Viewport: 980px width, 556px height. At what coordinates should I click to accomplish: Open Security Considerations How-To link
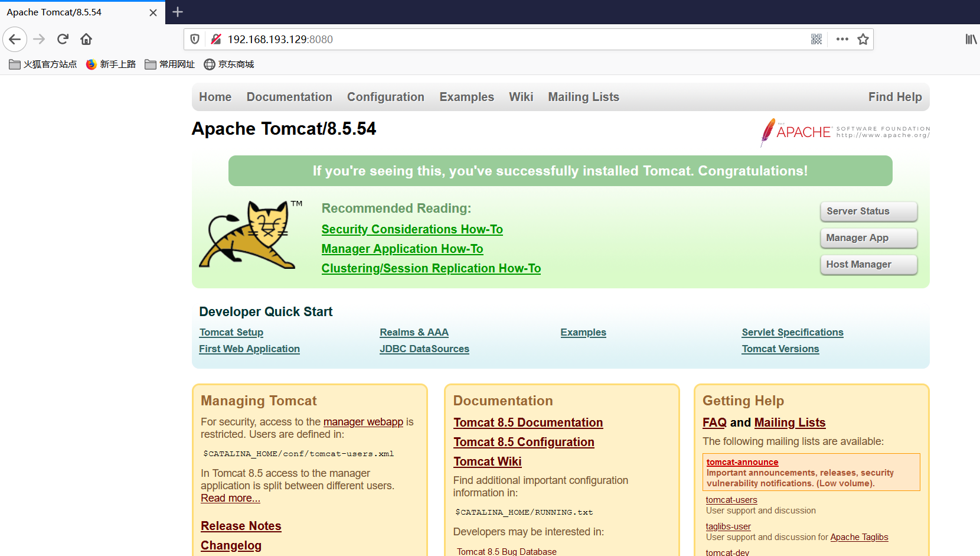pyautogui.click(x=412, y=229)
